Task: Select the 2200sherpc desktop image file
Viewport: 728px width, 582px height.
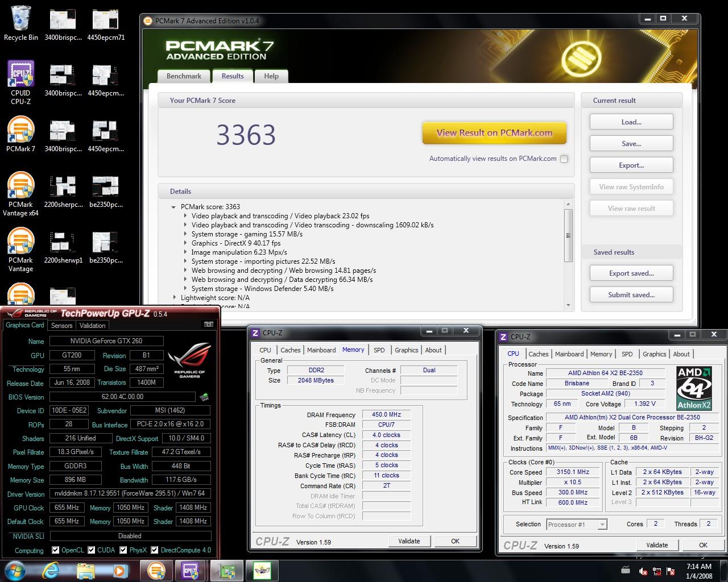Action: 63,191
